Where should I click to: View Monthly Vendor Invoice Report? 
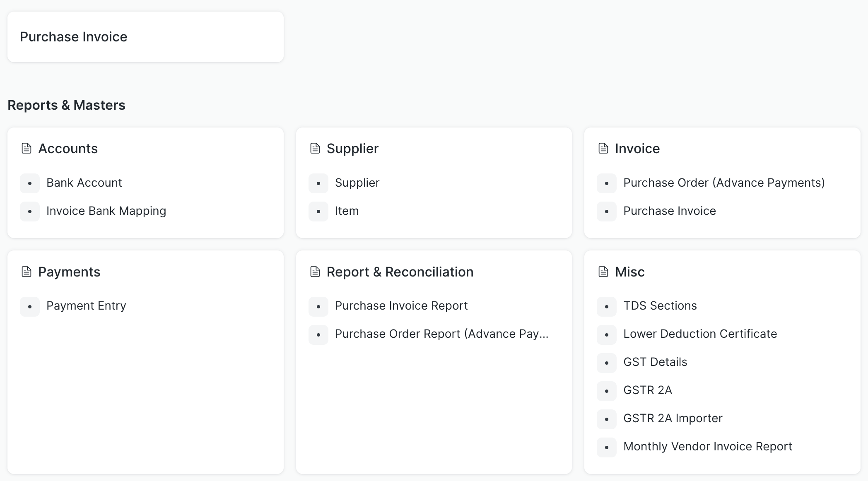(707, 447)
